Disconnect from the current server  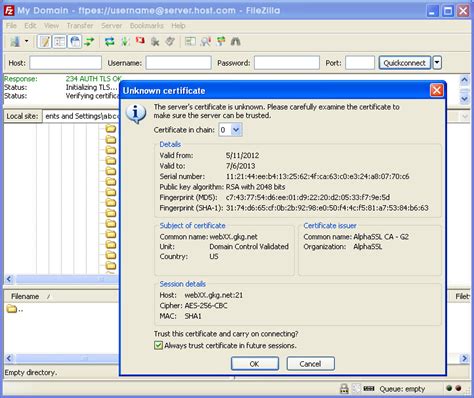(155, 42)
